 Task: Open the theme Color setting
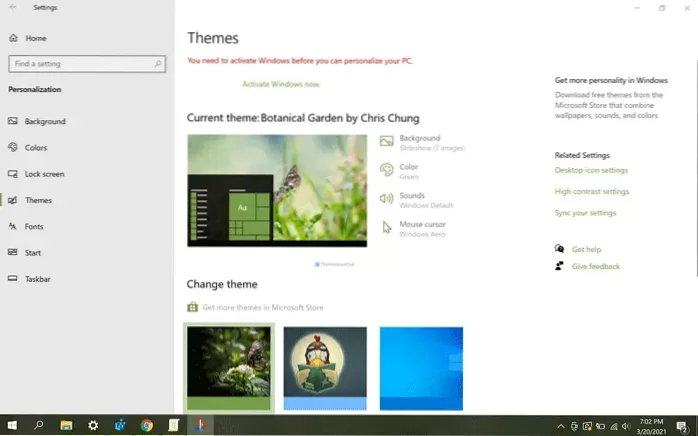pos(408,171)
